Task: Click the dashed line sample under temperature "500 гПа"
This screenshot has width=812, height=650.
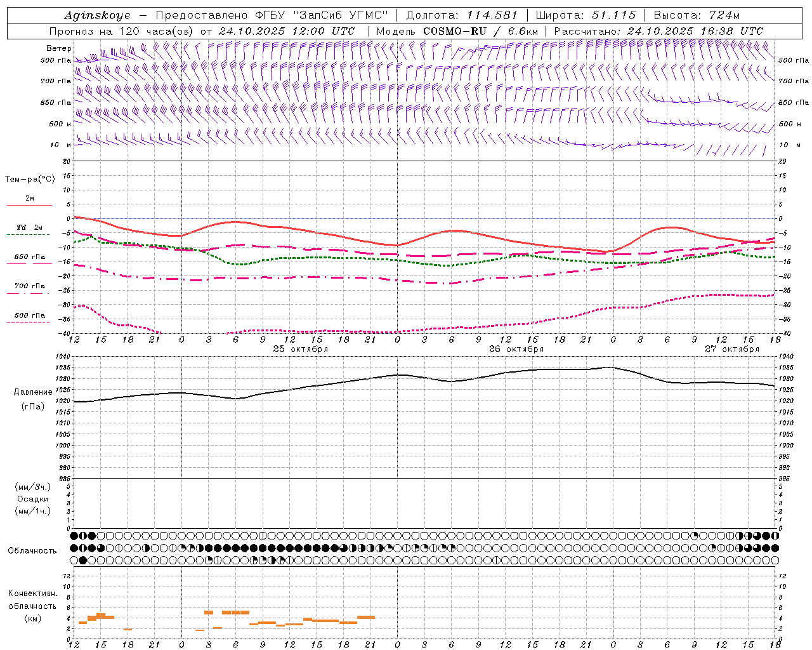Action: pos(29,322)
